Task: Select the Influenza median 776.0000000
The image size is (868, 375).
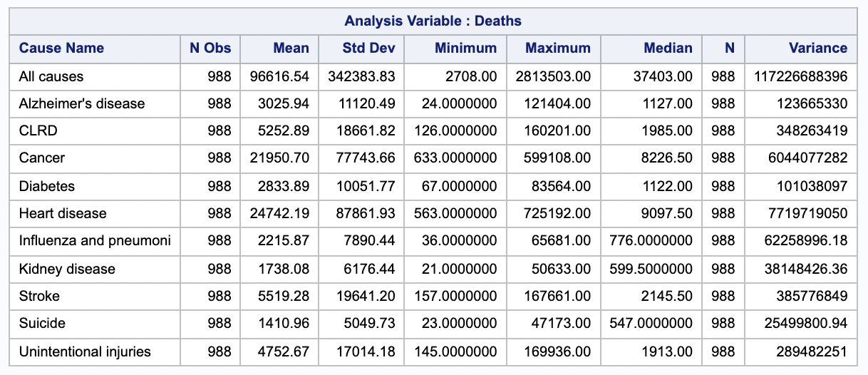Action: click(x=651, y=241)
